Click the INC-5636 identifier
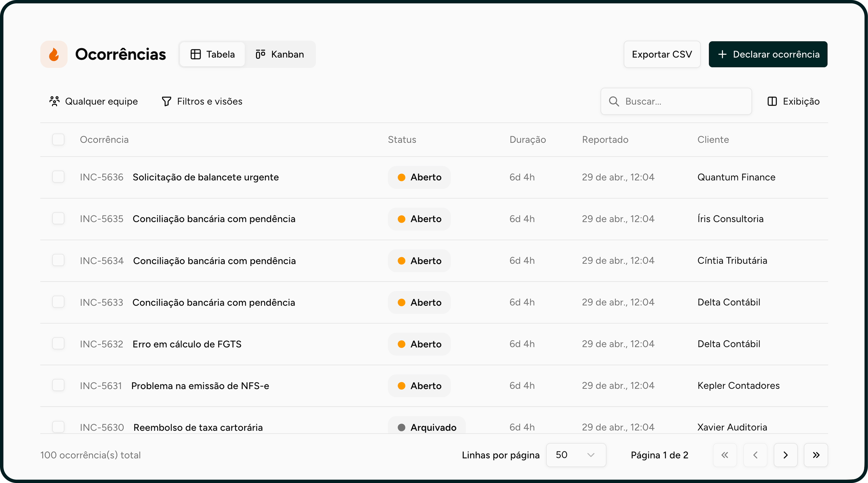This screenshot has width=868, height=483. [101, 177]
